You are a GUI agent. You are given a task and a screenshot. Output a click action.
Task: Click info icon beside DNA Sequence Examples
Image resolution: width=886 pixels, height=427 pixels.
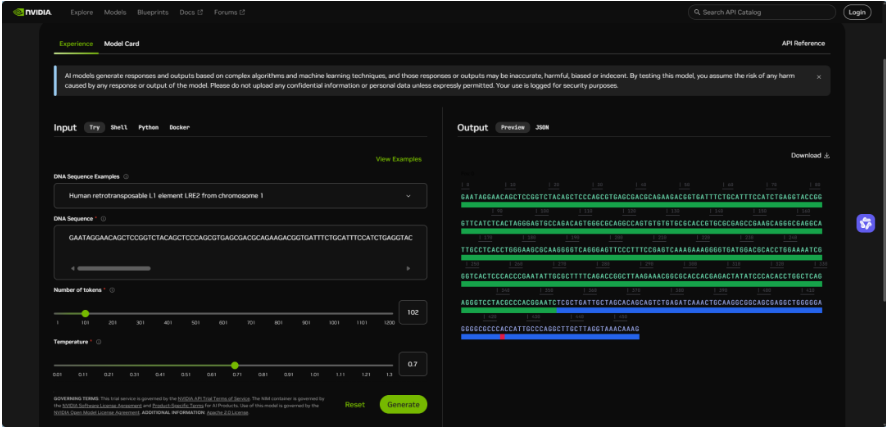[125, 176]
